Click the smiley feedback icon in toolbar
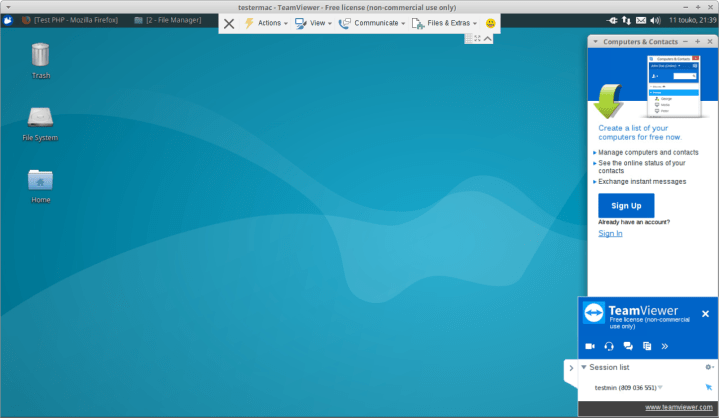This screenshot has width=719, height=418. (491, 23)
